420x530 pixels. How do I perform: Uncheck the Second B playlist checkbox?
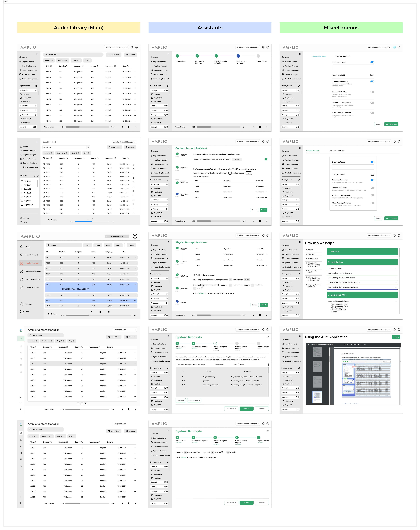pyautogui.click(x=22, y=189)
